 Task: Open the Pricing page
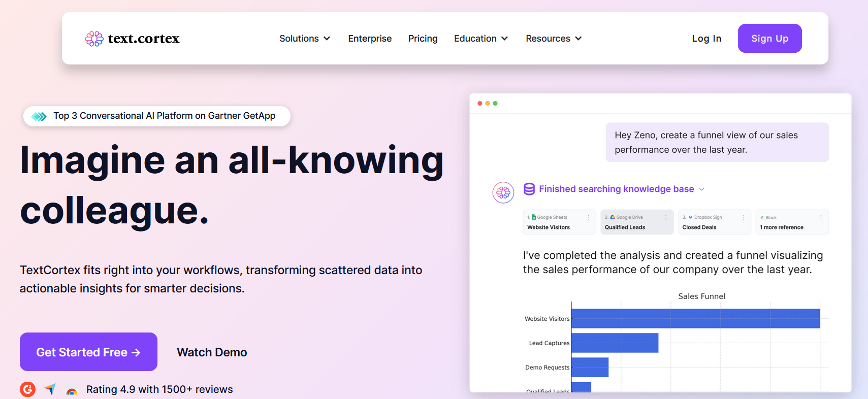tap(423, 39)
